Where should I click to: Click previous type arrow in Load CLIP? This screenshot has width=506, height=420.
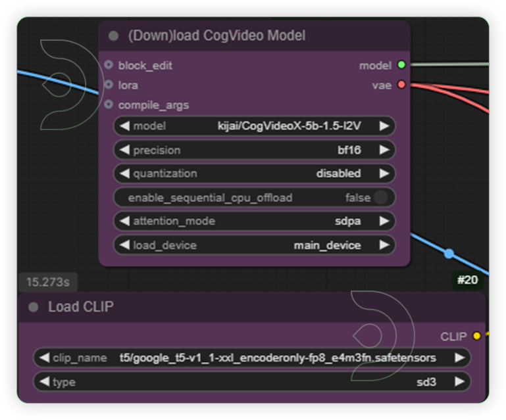click(x=45, y=382)
